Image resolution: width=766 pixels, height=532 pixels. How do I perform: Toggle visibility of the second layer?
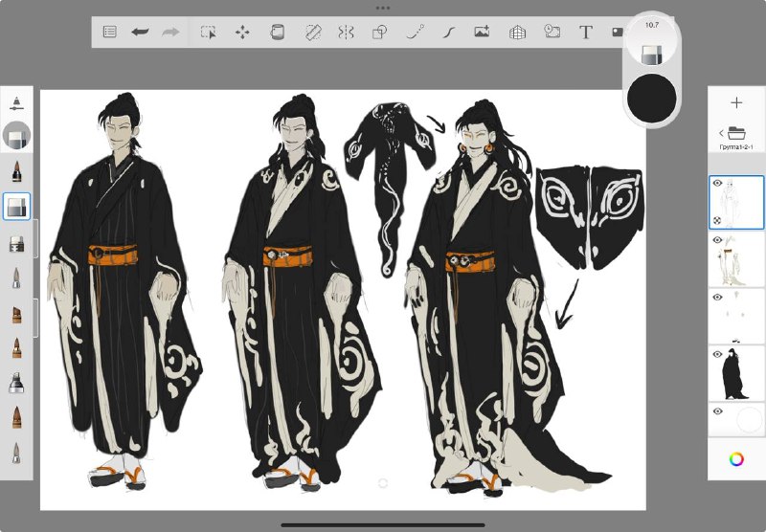click(717, 240)
